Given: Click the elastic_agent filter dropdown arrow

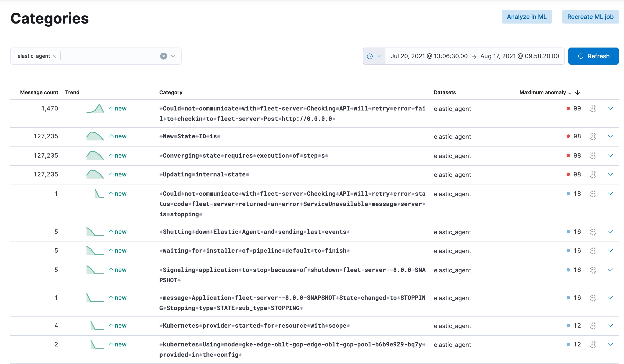Looking at the screenshot, I should pos(173,55).
